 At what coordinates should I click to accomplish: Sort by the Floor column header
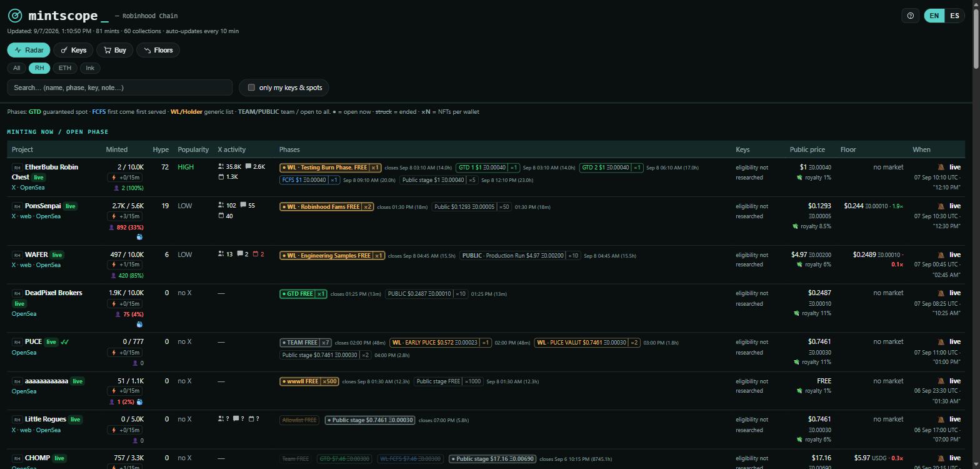coord(848,149)
